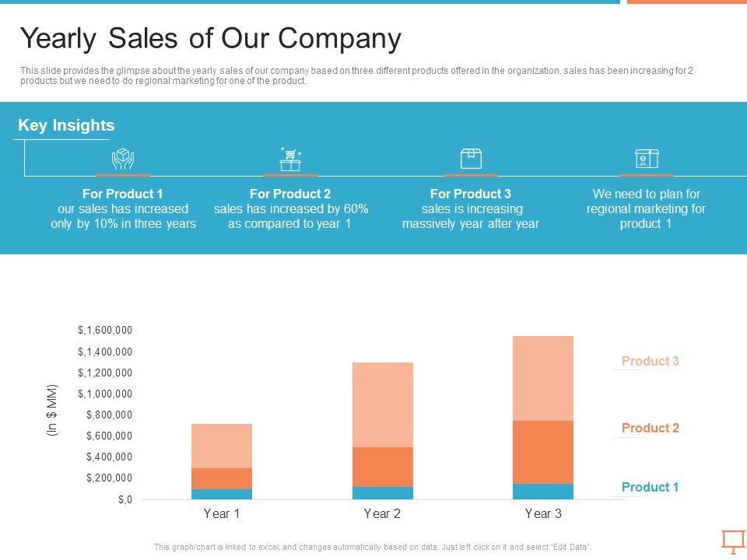
Task: Click the presentation board icon in corner
Action: pyautogui.click(x=732, y=541)
